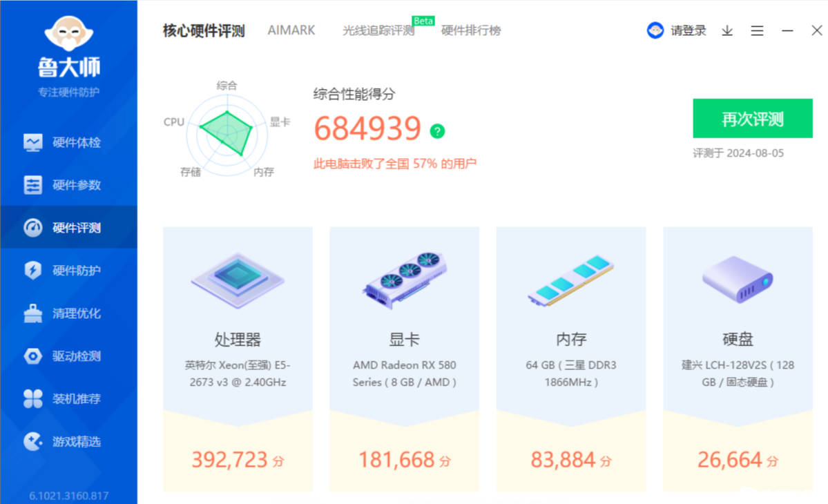Click the 内存 memory stick icon

pos(571,281)
